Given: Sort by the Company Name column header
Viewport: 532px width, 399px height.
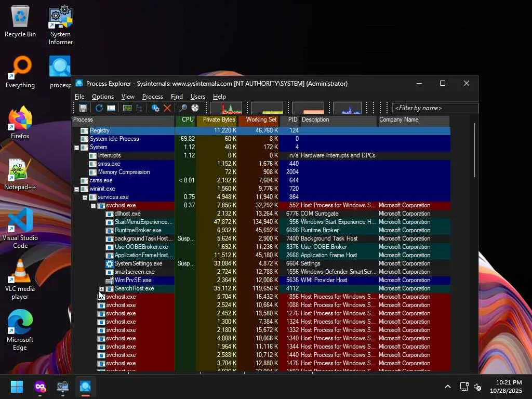Looking at the screenshot, I should pos(413,120).
